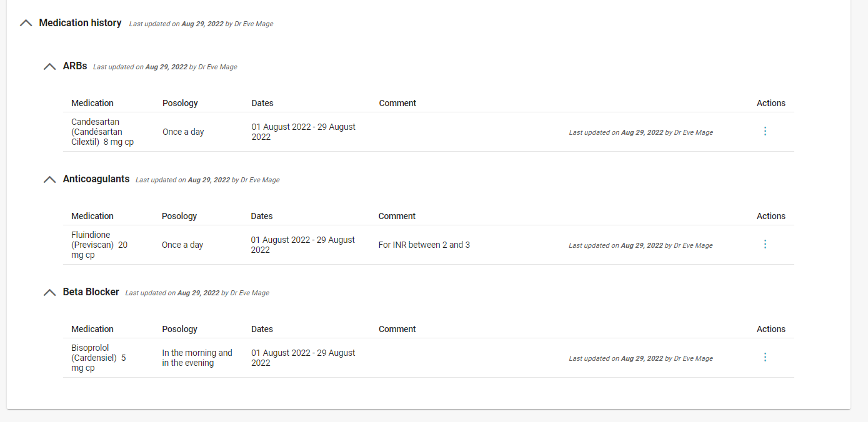The height and width of the screenshot is (422, 868).
Task: Click the Beta Blocker section title
Action: pos(91,292)
